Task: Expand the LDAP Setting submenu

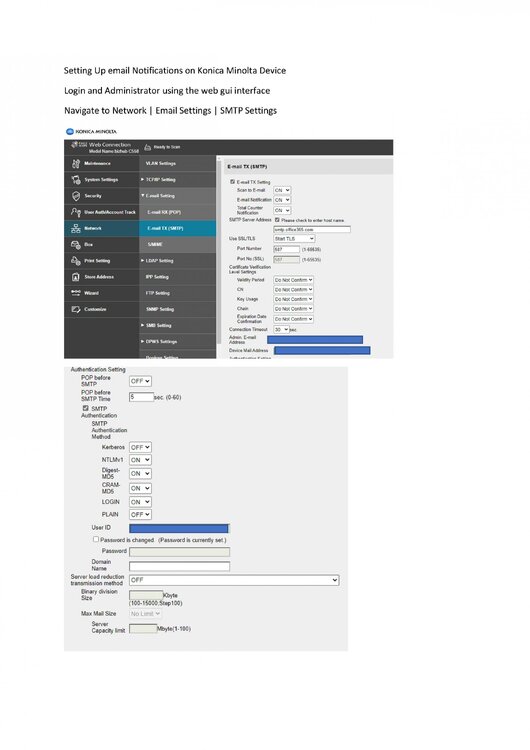Action: pyautogui.click(x=177, y=261)
